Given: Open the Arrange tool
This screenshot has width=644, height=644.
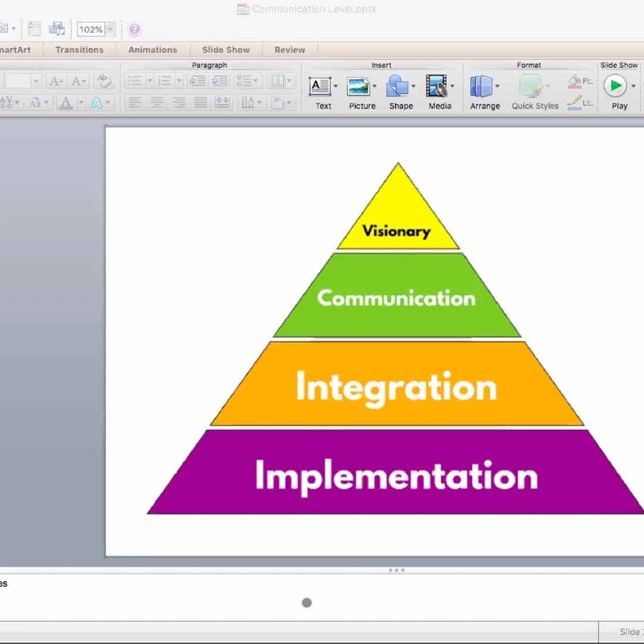Looking at the screenshot, I should (481, 87).
